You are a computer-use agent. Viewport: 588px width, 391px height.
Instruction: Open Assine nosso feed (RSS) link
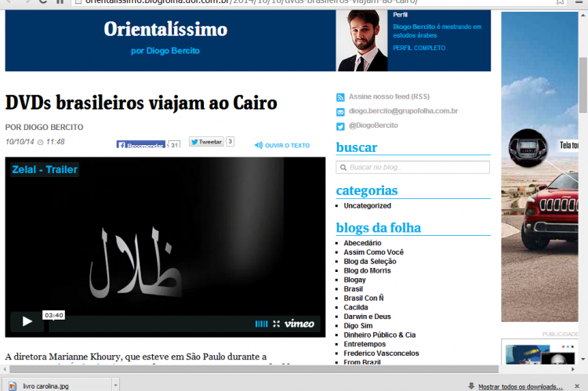389,96
